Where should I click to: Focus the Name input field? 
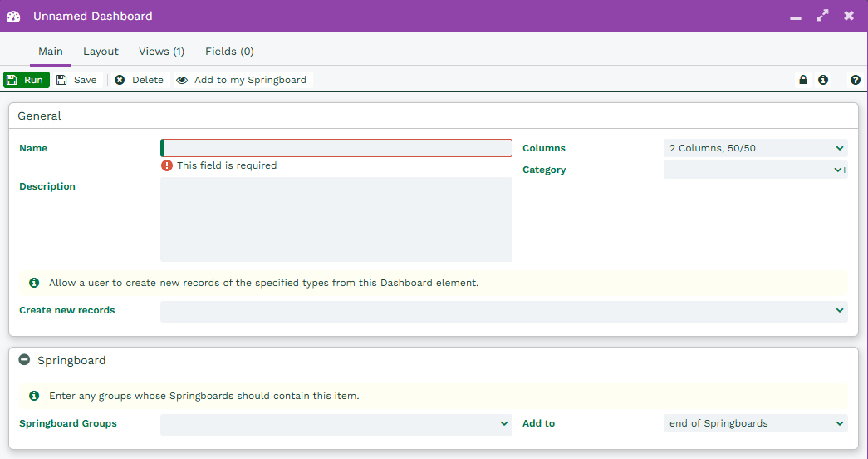(336, 148)
